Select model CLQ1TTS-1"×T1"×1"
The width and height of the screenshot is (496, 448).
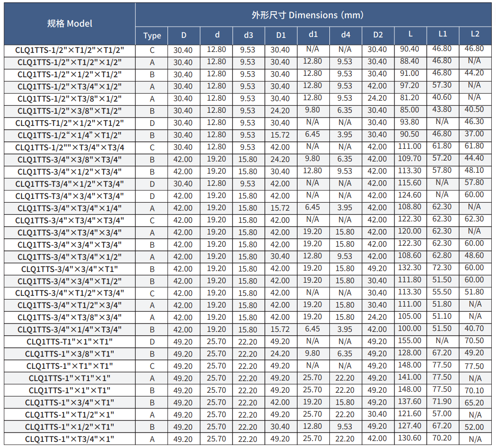click(x=70, y=378)
